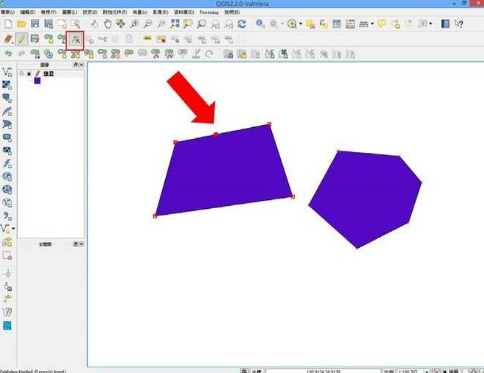Screen dimensions: 484x373
Task: Toggle the layer visibility checkbox in layers panel
Action: pos(29,74)
